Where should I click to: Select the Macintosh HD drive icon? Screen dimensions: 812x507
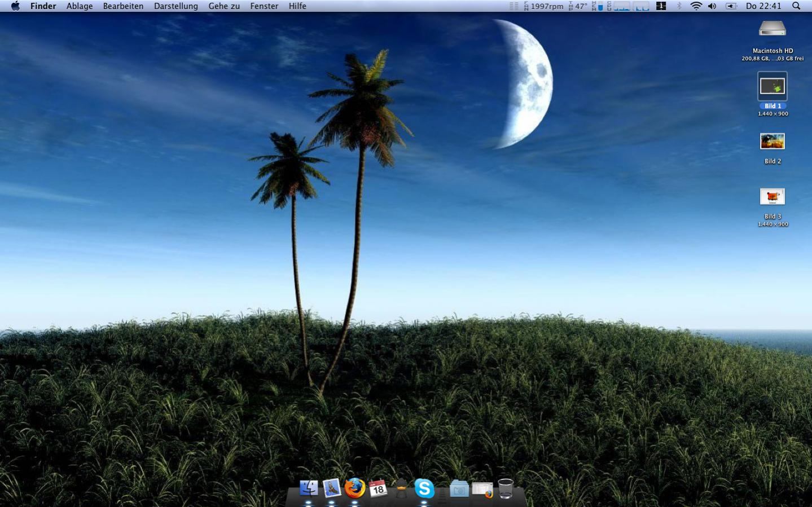point(773,29)
